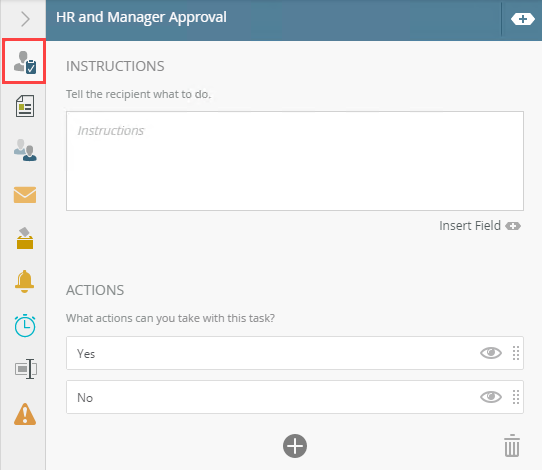Toggle visibility of the No action
Image resolution: width=542 pixels, height=470 pixels.
point(491,397)
